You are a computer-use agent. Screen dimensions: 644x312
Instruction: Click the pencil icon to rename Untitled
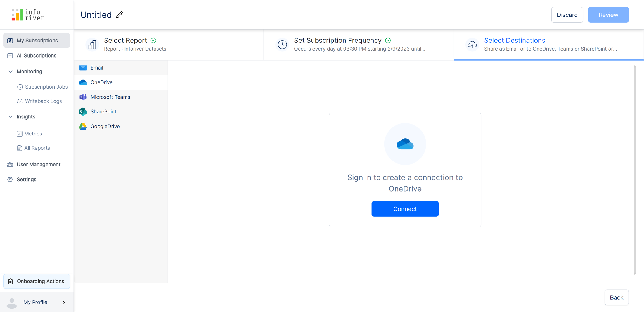tap(120, 15)
